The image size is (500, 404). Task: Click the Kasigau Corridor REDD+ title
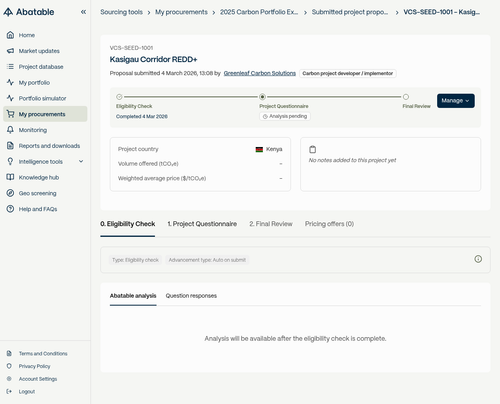pos(153,59)
